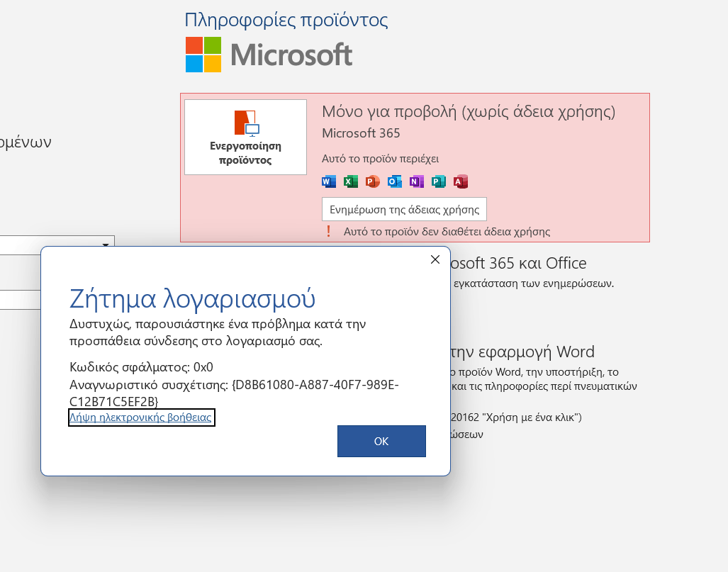Click the Publisher app icon
728x572 pixels.
tap(438, 181)
